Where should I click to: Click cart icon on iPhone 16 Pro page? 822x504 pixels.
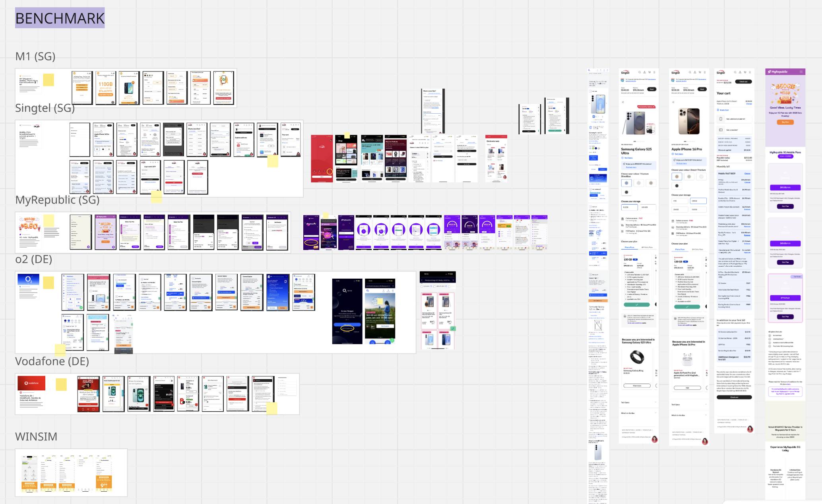pyautogui.click(x=700, y=72)
